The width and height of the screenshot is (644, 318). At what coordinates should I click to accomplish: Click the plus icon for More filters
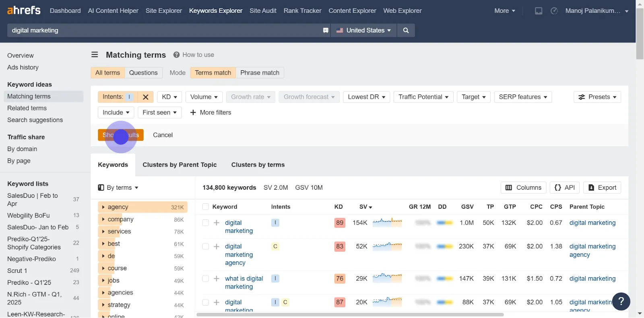tap(193, 112)
